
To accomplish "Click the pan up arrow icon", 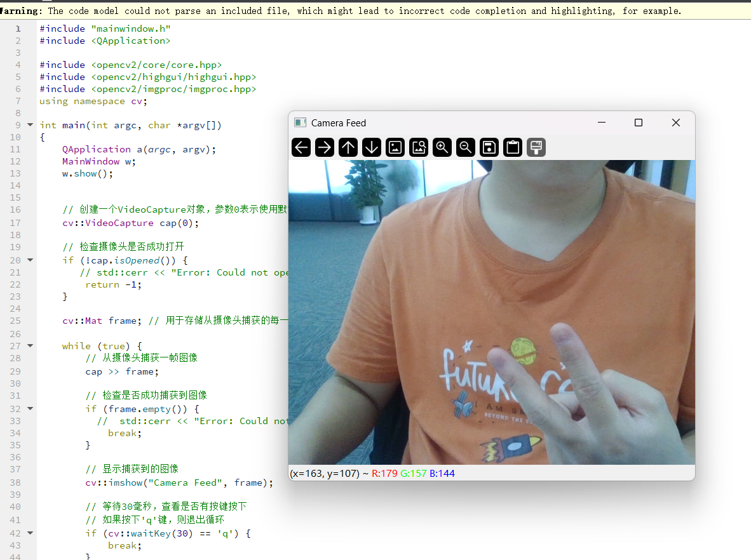I will tap(348, 147).
